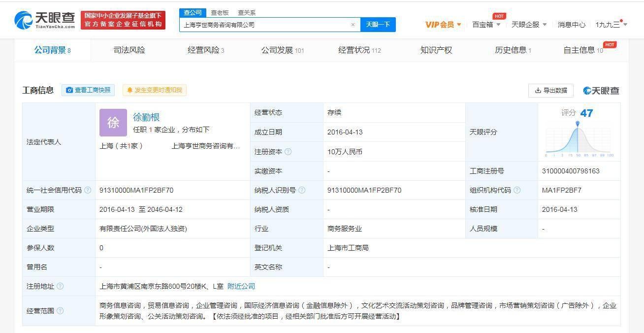Click the help icon beside 注册资本
This screenshot has width=644, height=333.
tap(289, 152)
